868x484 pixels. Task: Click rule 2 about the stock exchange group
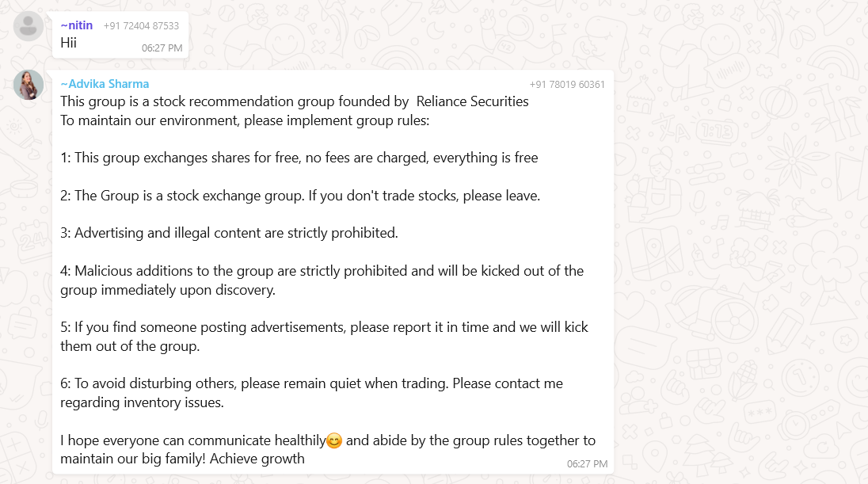300,196
